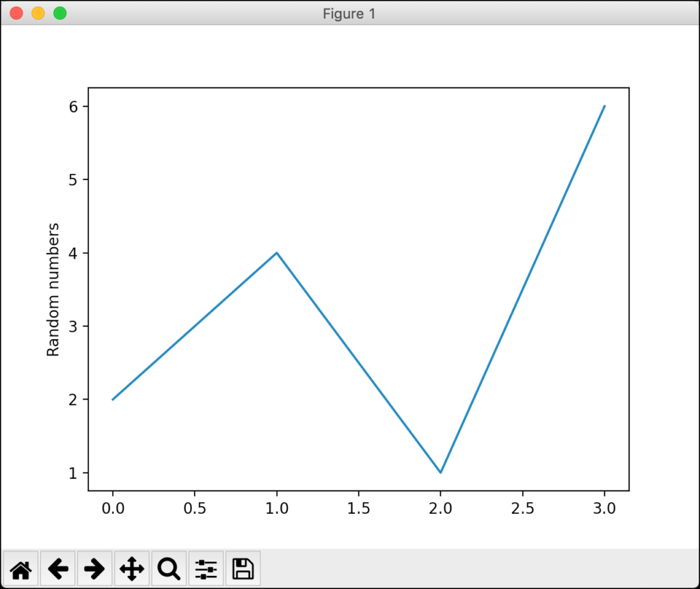The image size is (700, 589).
Task: Select the Forward navigation arrow
Action: tap(95, 568)
